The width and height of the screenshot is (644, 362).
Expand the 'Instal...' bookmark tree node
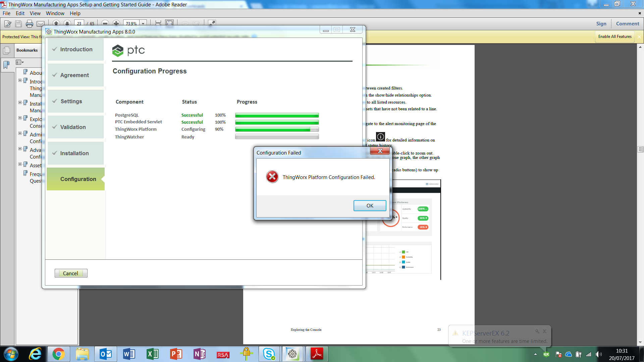click(20, 103)
